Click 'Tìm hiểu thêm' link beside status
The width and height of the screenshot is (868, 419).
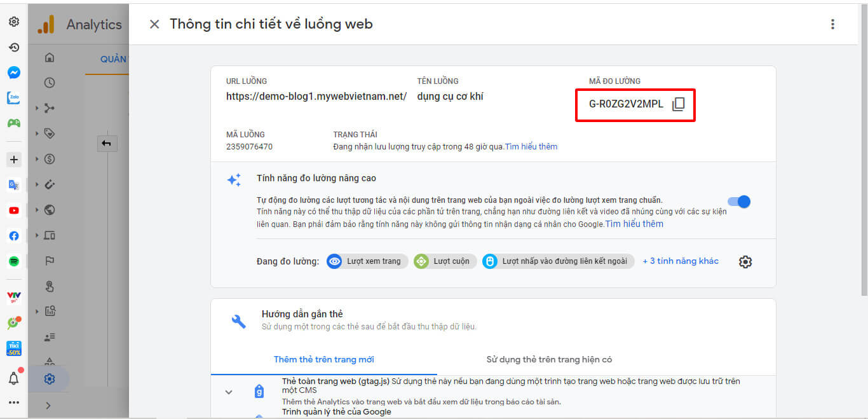pos(531,147)
